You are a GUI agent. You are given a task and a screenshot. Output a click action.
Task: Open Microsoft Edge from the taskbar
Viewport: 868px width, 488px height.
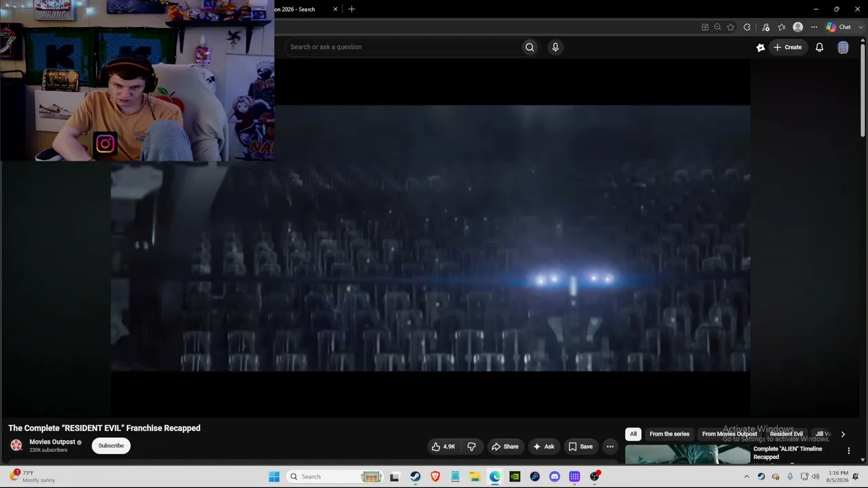click(x=495, y=476)
